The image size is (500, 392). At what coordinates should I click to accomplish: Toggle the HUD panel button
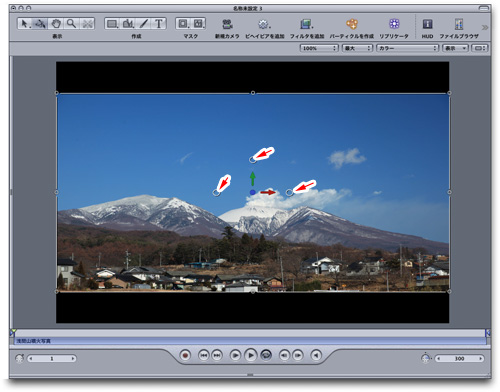click(x=427, y=24)
